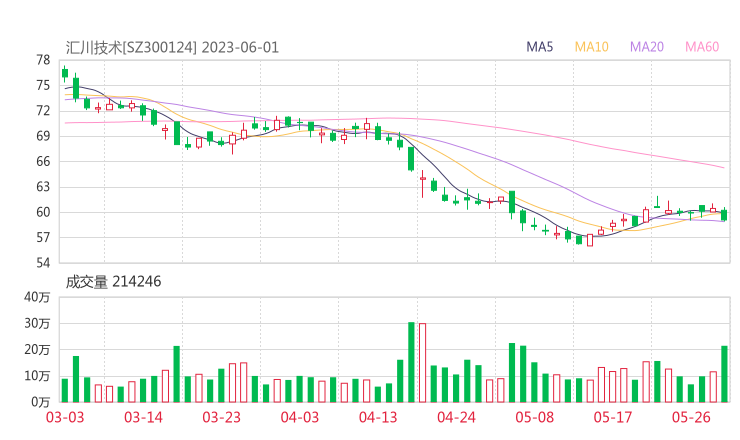
Task: Click the 63 price axis label
Action: click(43, 187)
